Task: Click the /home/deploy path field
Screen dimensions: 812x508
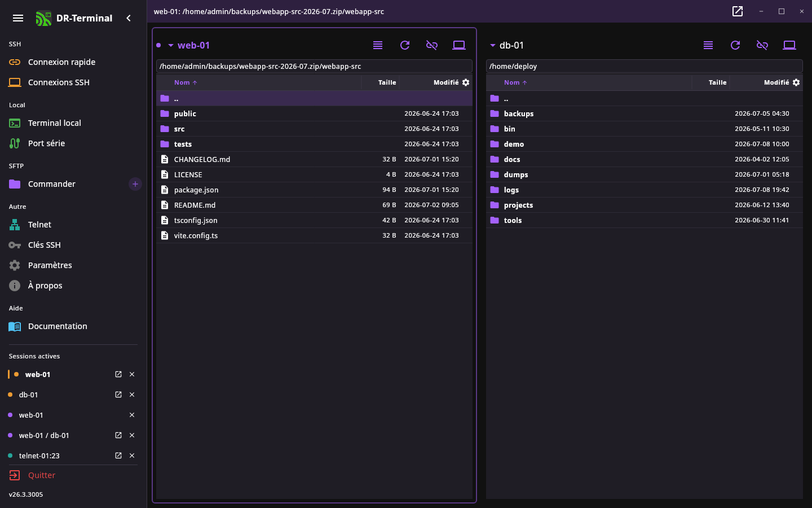Action: tap(644, 66)
